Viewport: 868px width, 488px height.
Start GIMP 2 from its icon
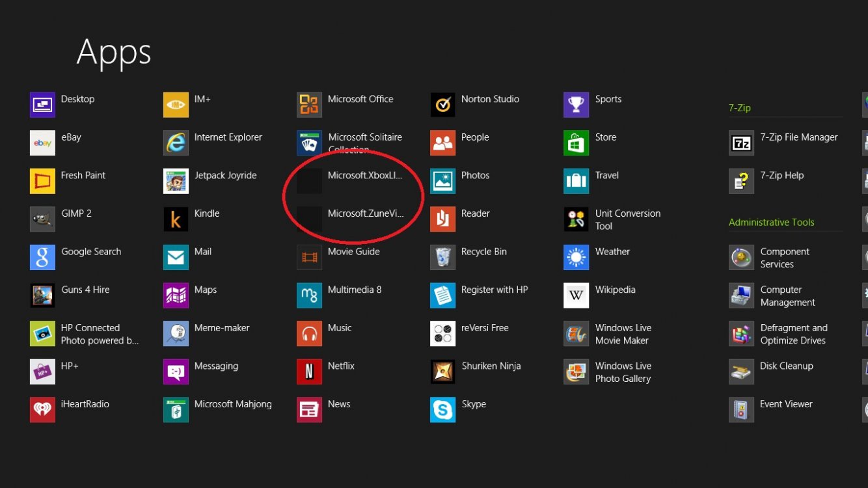point(42,219)
